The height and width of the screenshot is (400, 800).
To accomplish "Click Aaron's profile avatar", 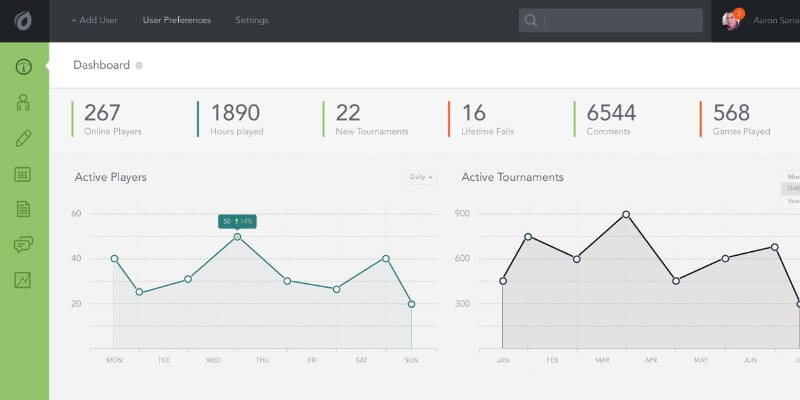I will (x=732, y=20).
